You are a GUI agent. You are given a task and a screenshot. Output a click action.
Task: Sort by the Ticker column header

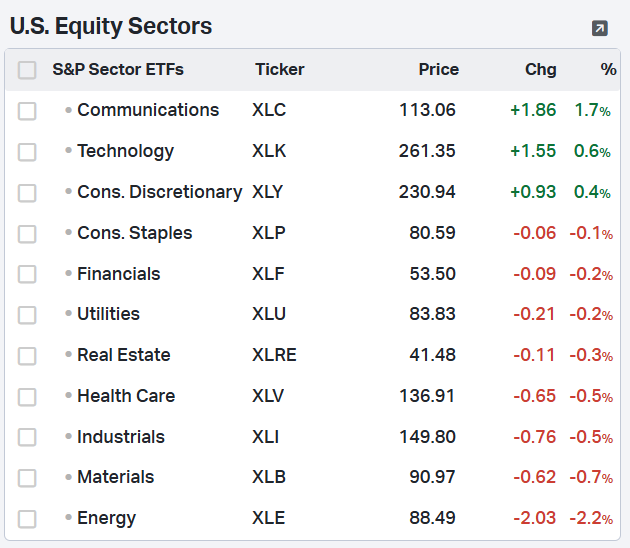pyautogui.click(x=280, y=70)
